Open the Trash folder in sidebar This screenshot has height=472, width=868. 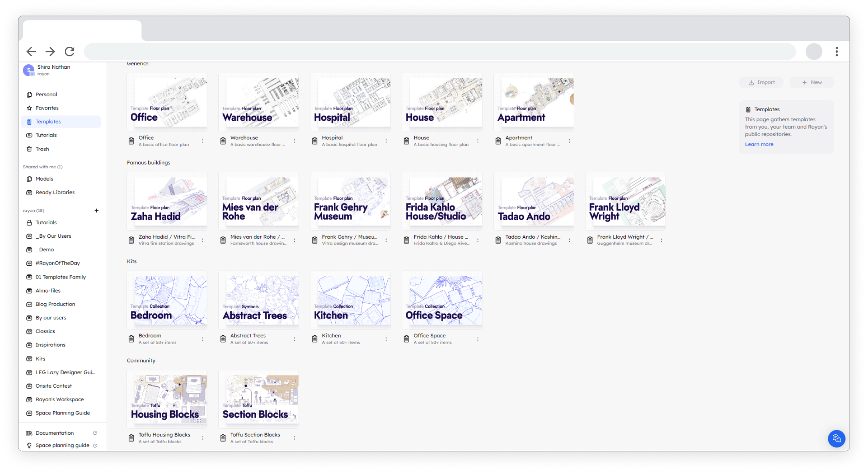click(x=42, y=149)
